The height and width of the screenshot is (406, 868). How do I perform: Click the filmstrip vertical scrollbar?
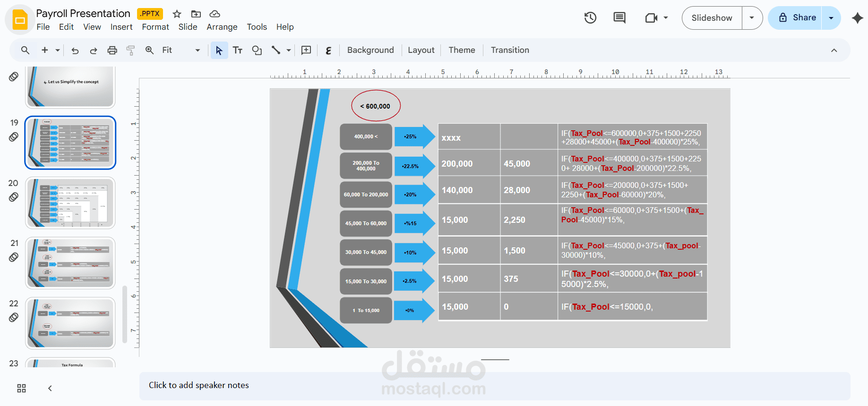(x=125, y=314)
